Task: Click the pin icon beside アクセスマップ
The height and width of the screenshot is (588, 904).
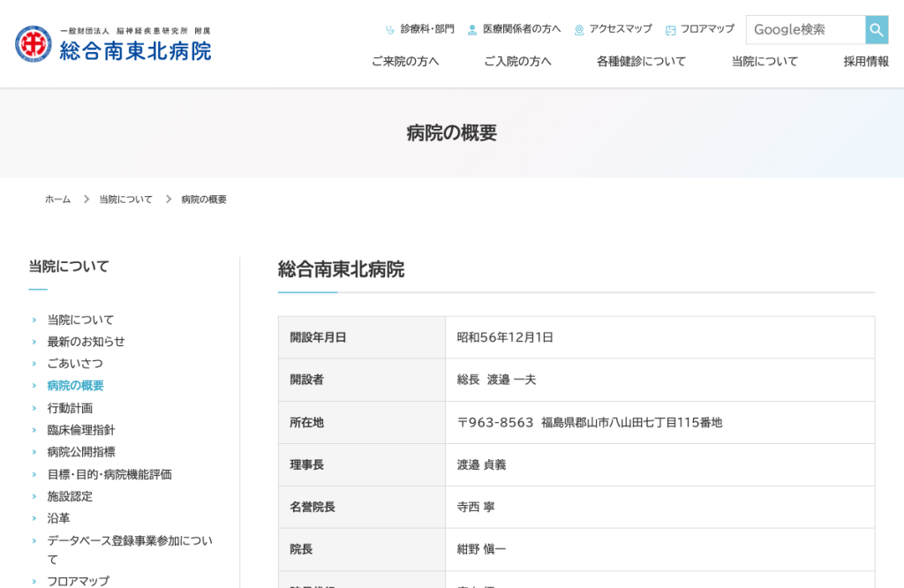Action: click(579, 30)
